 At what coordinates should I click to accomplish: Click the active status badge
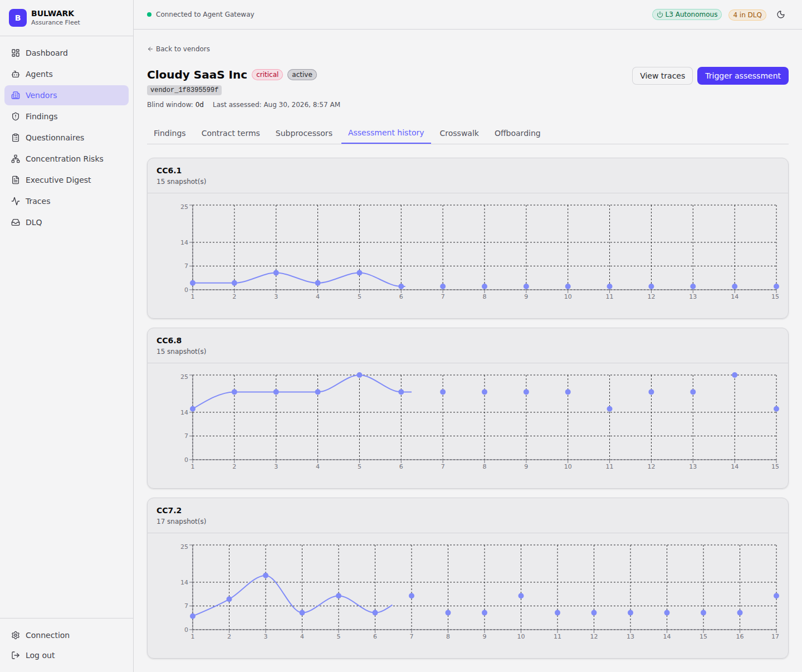coord(302,75)
